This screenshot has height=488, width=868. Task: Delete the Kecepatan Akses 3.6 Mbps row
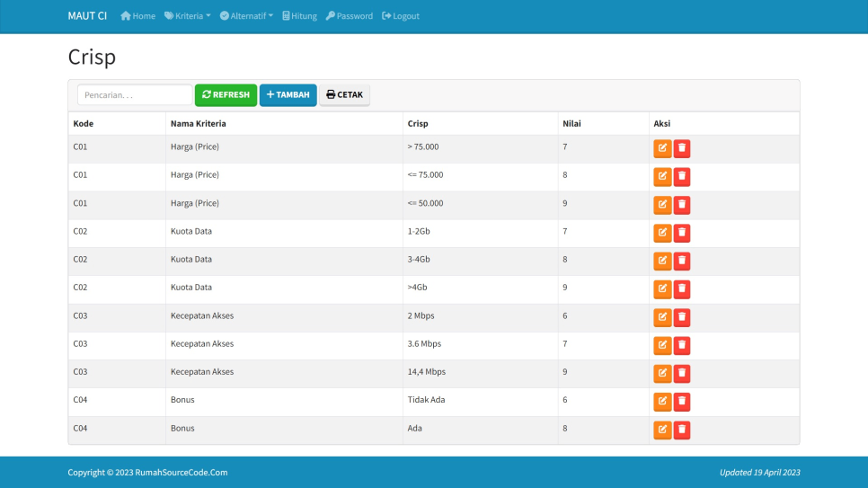[682, 346]
